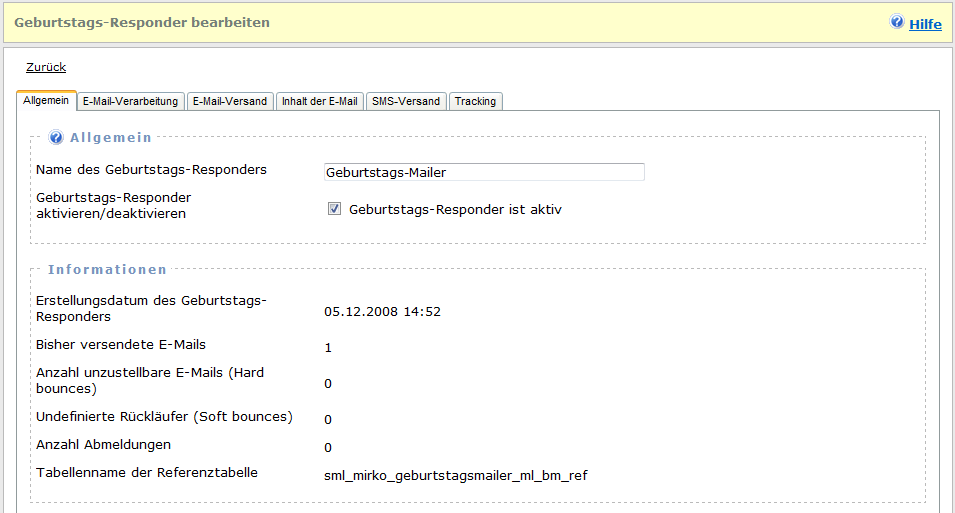Screen dimensions: 955x513
Task: Go back via the Zurück link
Action: (46, 67)
